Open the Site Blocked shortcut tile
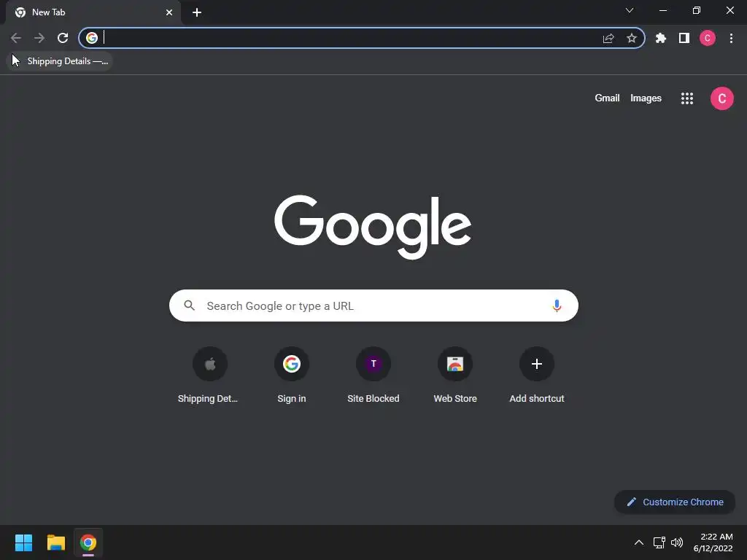The image size is (747, 560). (x=373, y=376)
